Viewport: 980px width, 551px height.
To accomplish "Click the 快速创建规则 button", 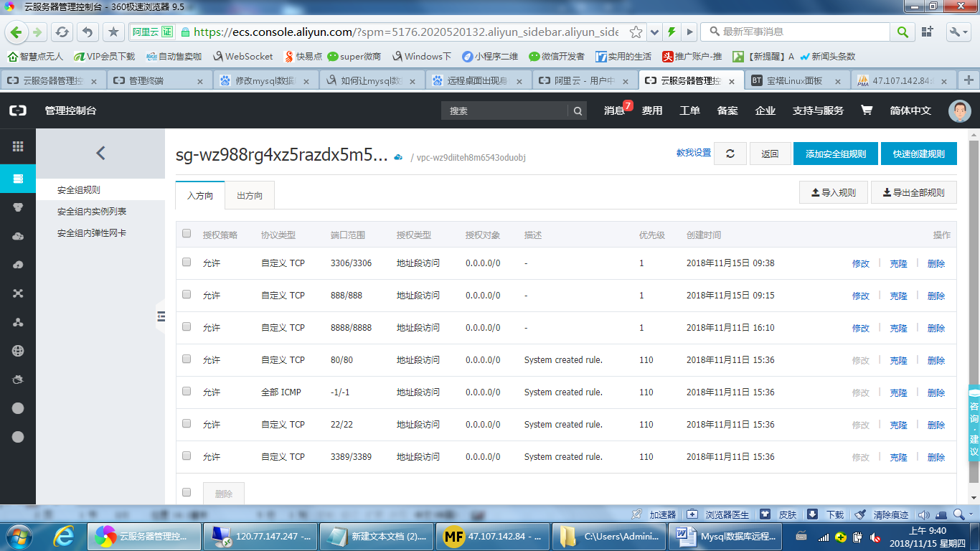I will 919,154.
